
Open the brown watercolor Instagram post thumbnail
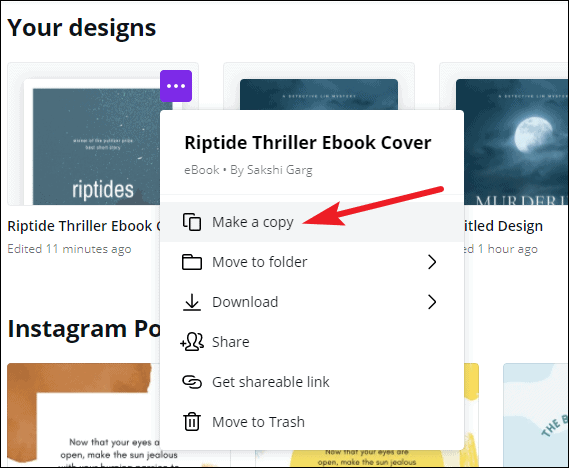click(x=83, y=415)
